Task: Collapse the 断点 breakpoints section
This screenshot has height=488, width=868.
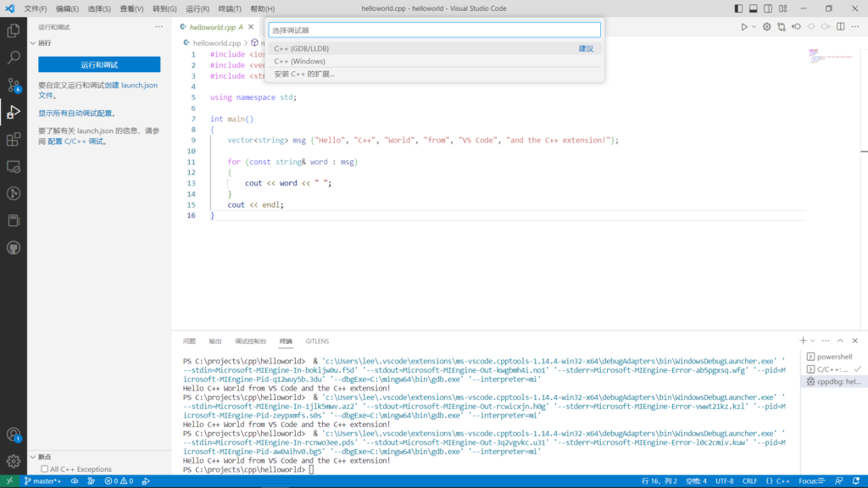Action: click(x=33, y=457)
